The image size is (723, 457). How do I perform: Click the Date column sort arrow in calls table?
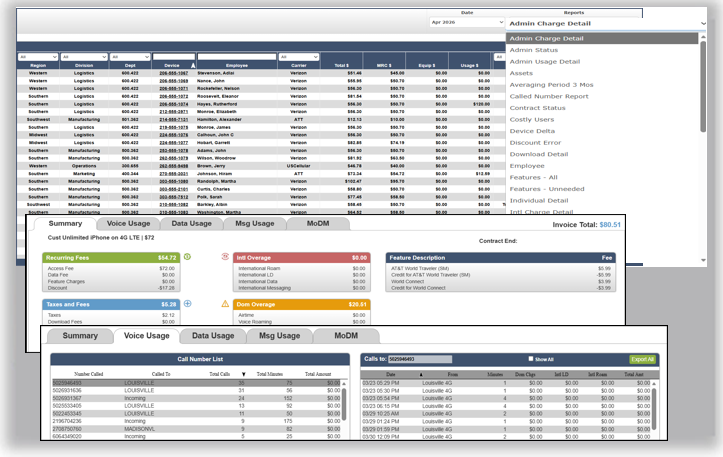coord(421,374)
